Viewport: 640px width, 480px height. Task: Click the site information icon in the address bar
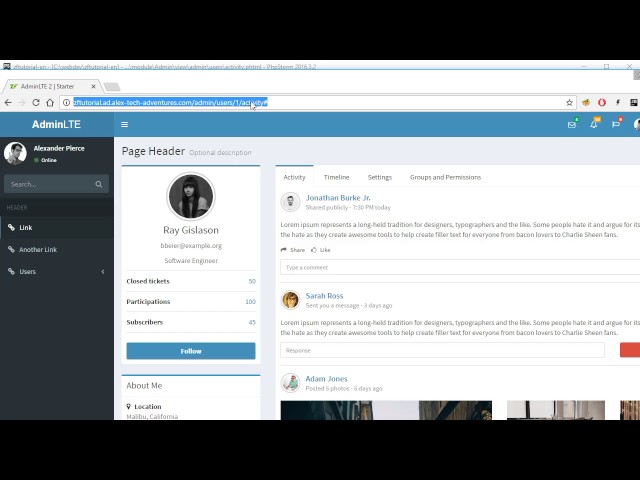[67, 102]
